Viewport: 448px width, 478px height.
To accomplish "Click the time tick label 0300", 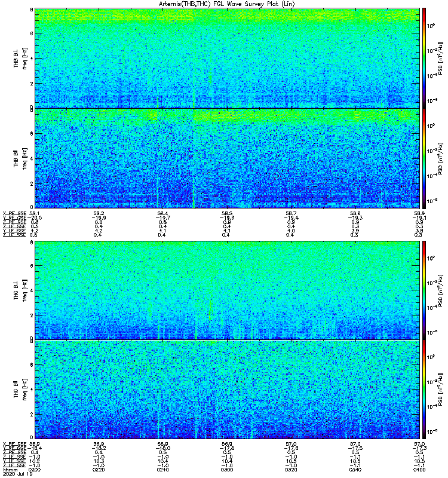I will (227, 470).
